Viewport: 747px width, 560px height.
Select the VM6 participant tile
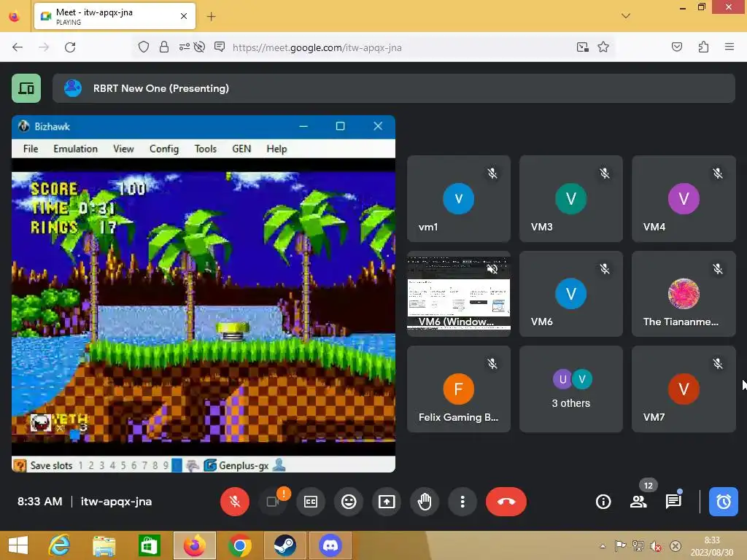pos(570,293)
